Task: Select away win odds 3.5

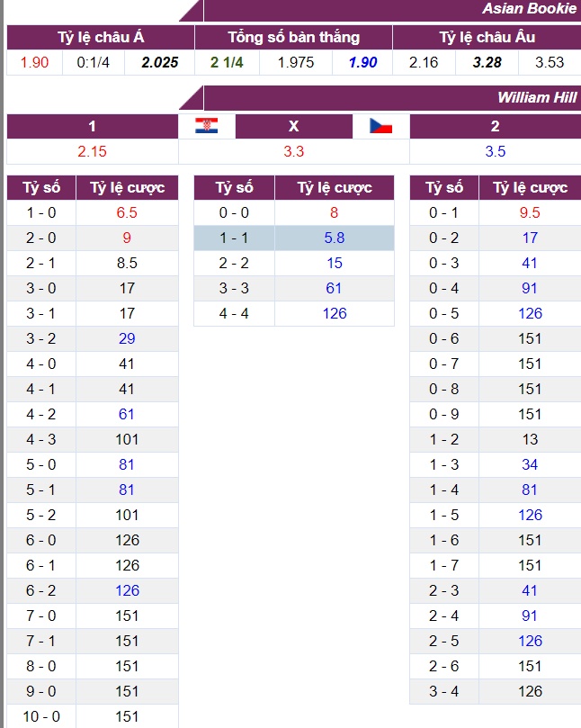Action: click(x=495, y=151)
